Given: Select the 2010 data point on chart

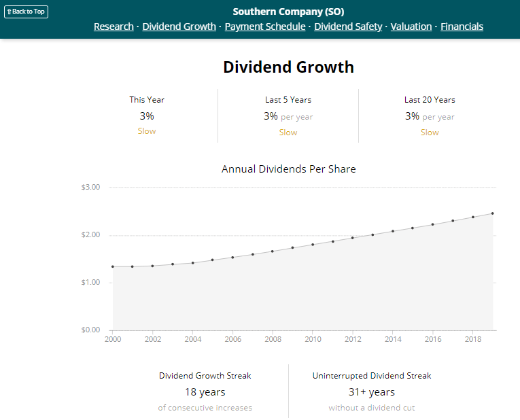Looking at the screenshot, I should [x=313, y=245].
